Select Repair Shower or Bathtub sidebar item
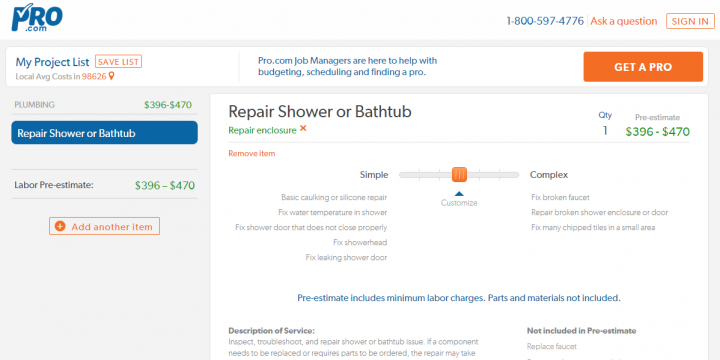 [105, 133]
